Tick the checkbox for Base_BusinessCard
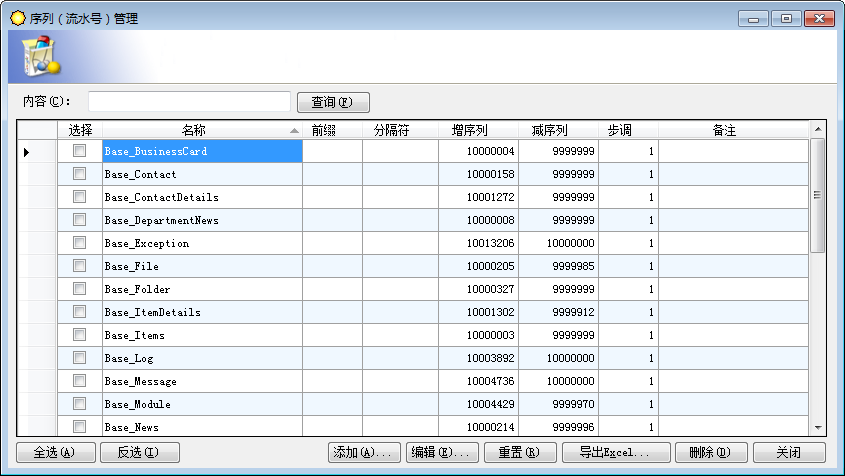This screenshot has height=476, width=845. click(79, 151)
